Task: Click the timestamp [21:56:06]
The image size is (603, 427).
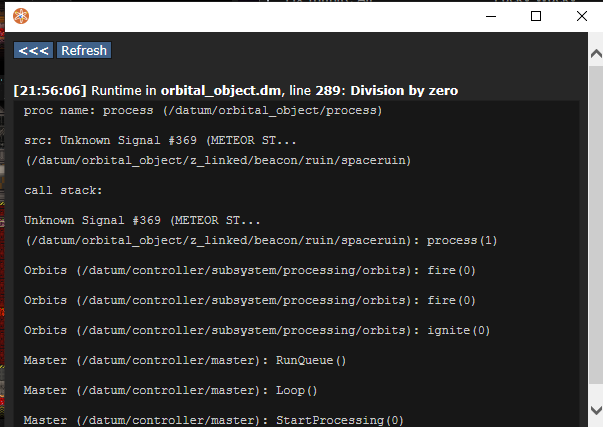Action: tap(50, 91)
